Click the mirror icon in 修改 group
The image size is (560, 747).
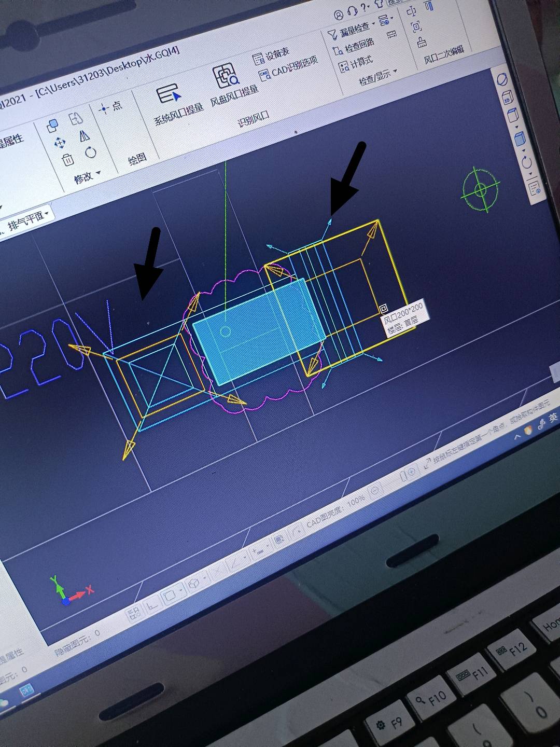click(x=85, y=136)
